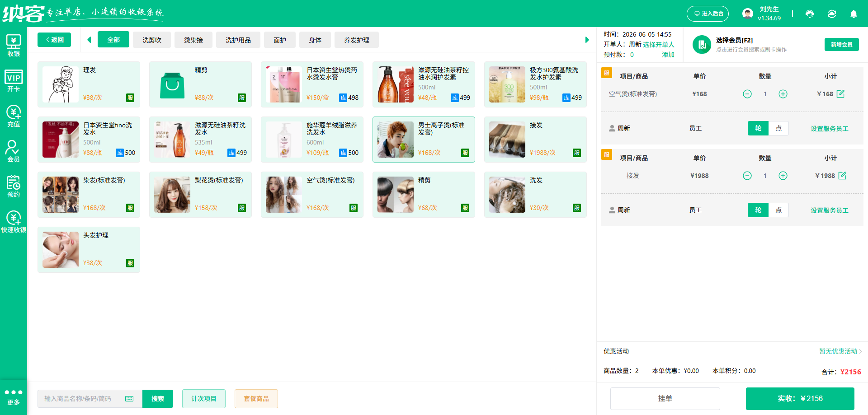The height and width of the screenshot is (415, 868).
Task: Open the 预约 appointment sidebar icon
Action: [14, 187]
